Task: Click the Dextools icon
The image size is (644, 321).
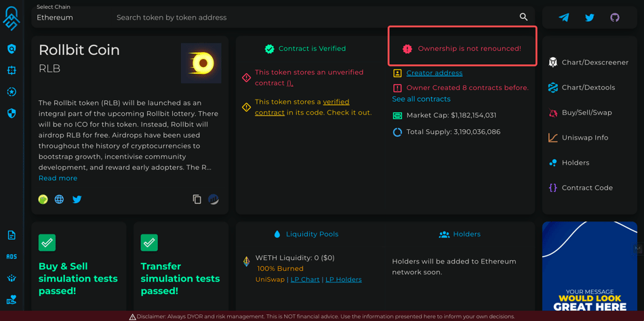Action: 552,87
